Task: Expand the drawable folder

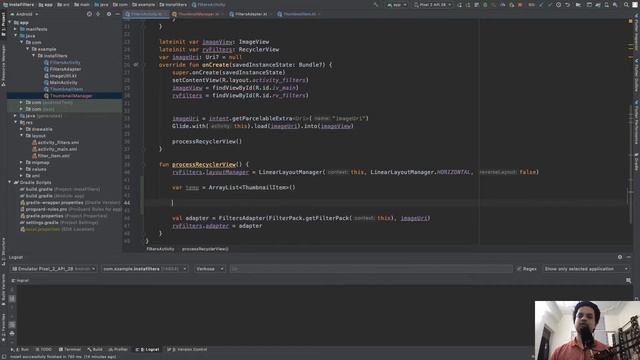Action: pos(21,129)
